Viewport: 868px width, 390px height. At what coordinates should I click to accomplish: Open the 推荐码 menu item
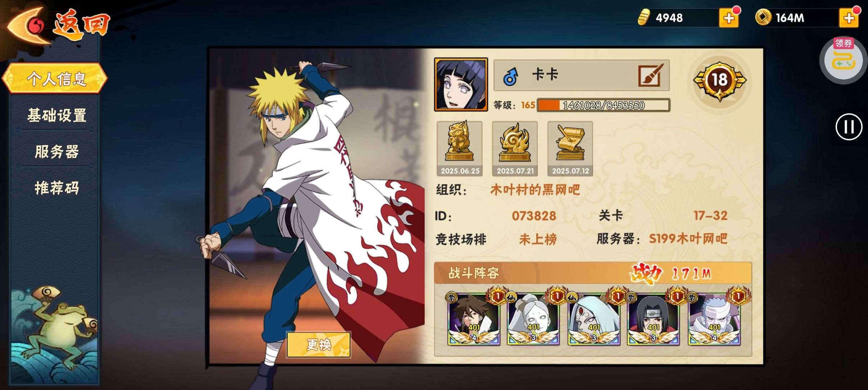(x=56, y=188)
